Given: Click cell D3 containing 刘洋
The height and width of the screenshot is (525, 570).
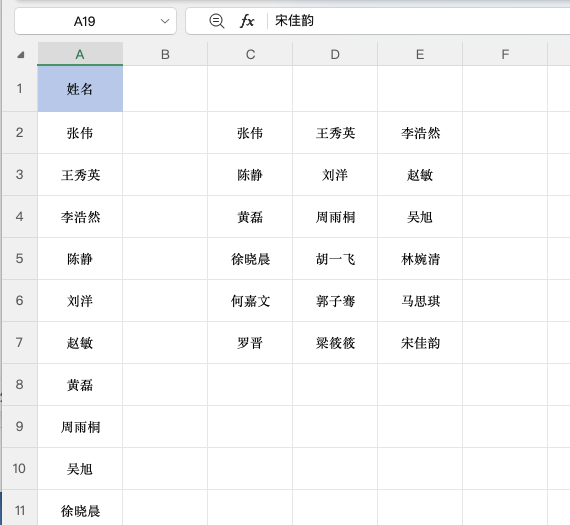Looking at the screenshot, I should [335, 175].
